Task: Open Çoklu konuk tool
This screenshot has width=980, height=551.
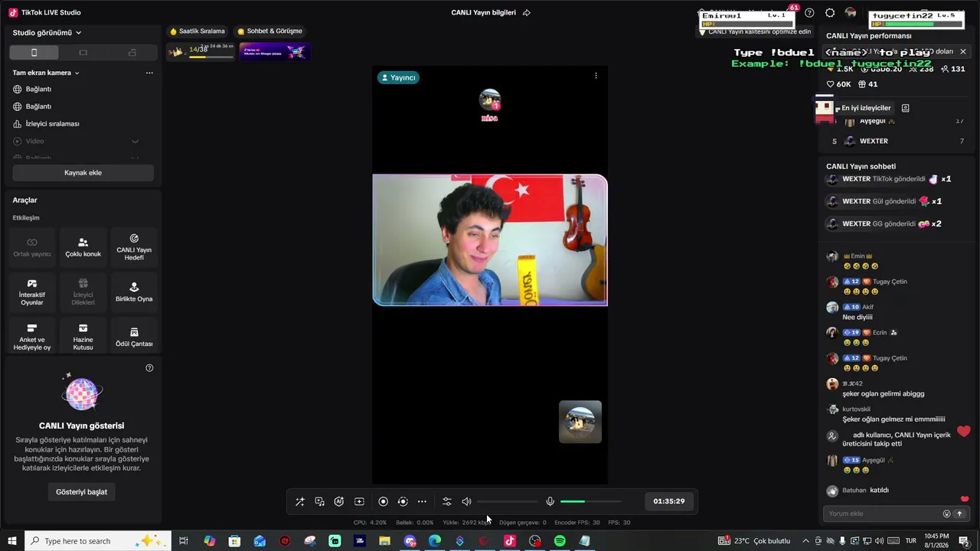Action: point(83,247)
